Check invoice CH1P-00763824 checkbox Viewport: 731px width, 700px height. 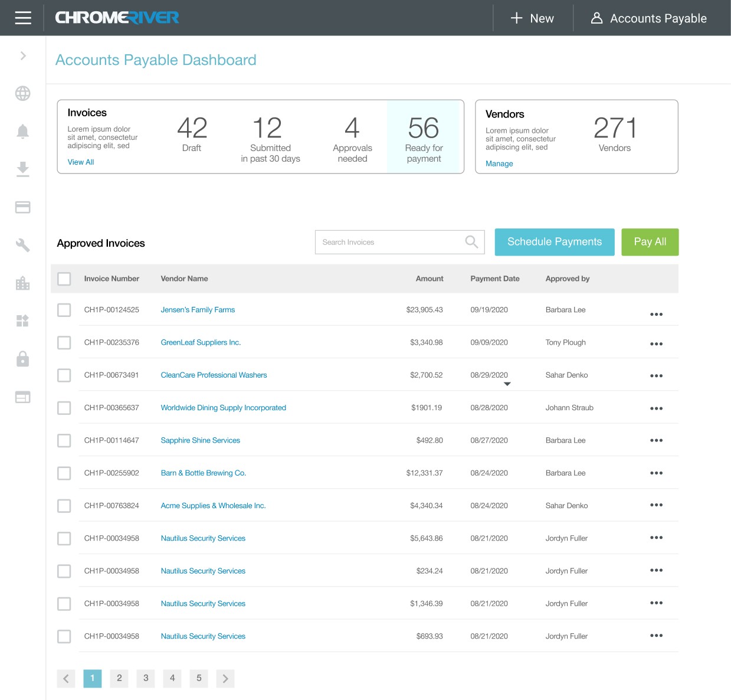(x=64, y=506)
